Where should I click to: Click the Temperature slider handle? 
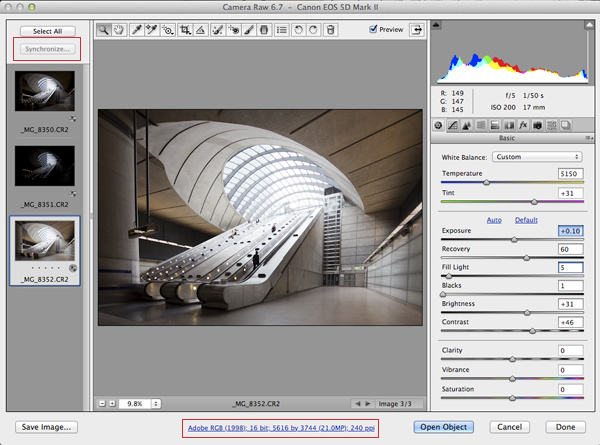point(486,183)
